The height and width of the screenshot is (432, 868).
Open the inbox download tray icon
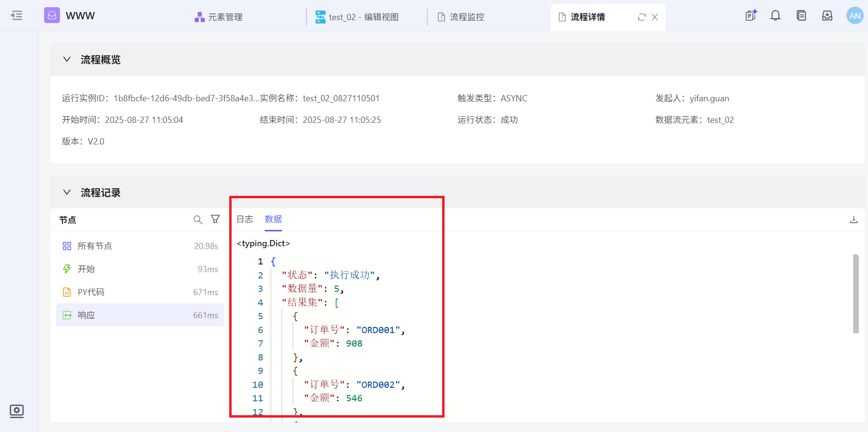(x=827, y=16)
